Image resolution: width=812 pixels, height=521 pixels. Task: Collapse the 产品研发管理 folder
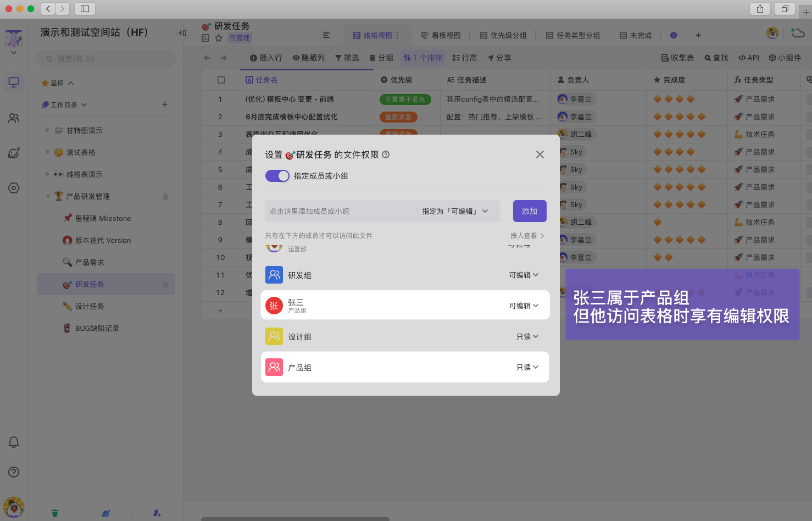pos(48,196)
